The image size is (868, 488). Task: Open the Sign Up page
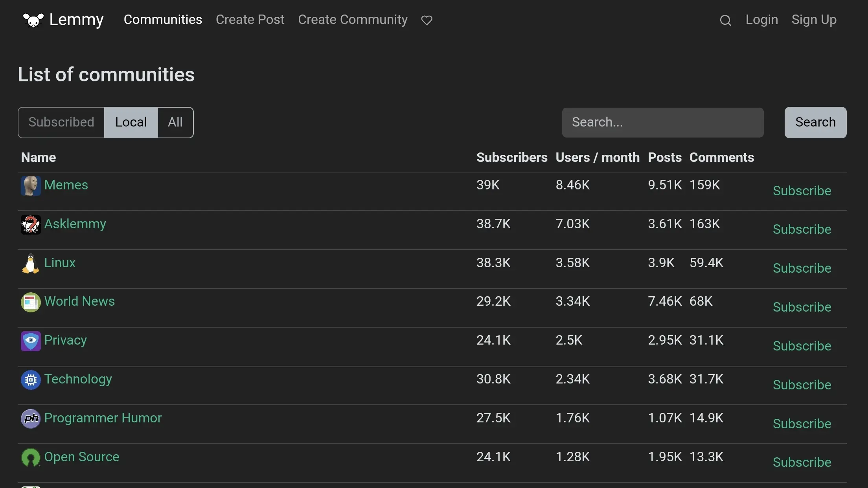814,20
